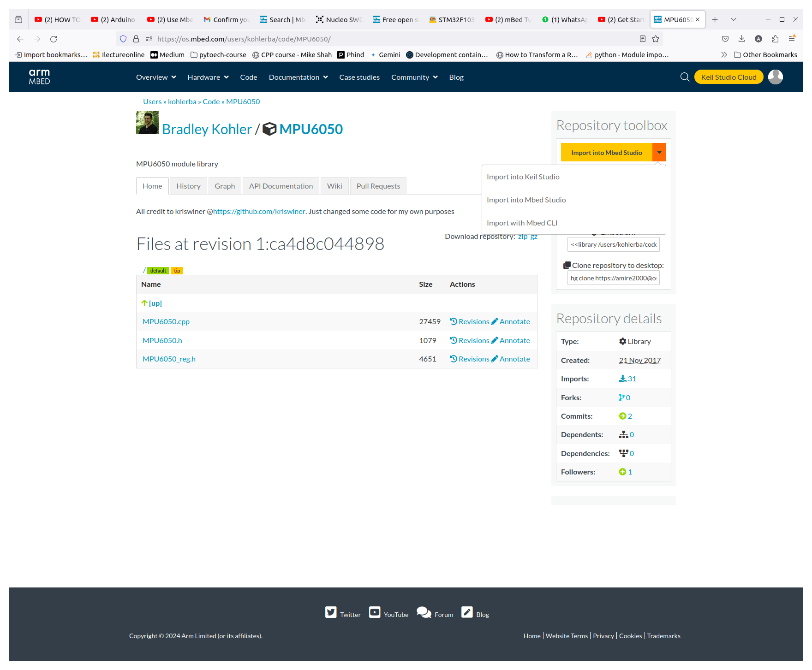Click the hg clone command field
This screenshot has height=670, width=812.
tap(613, 278)
